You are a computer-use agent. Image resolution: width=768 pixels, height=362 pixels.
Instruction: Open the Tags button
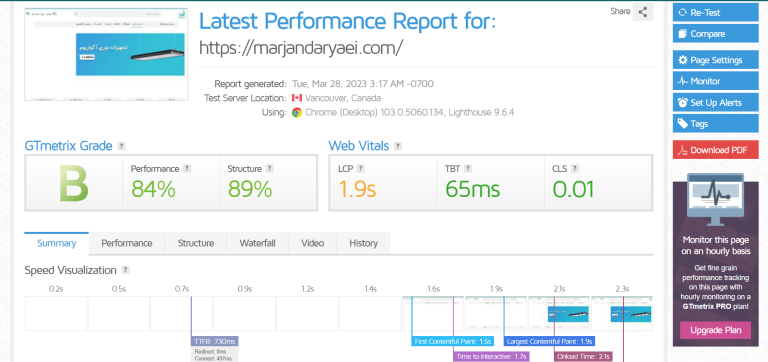pos(716,124)
